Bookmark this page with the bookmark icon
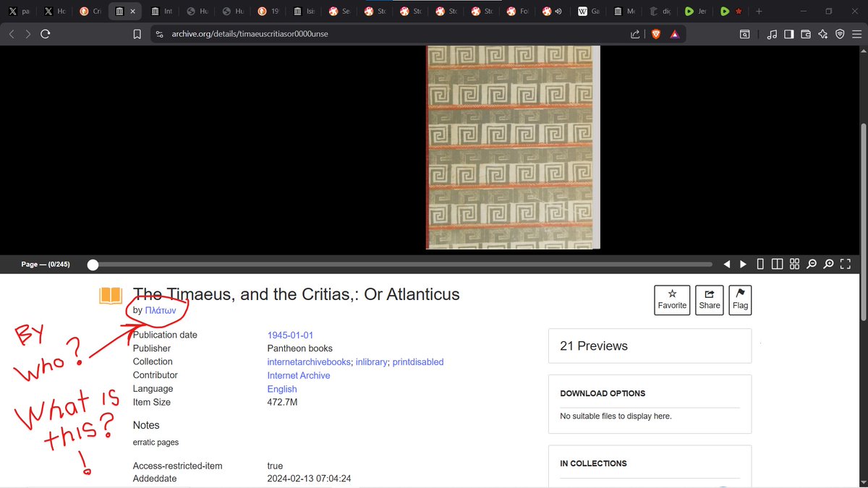Screen dimensions: 868x488 pos(137,34)
